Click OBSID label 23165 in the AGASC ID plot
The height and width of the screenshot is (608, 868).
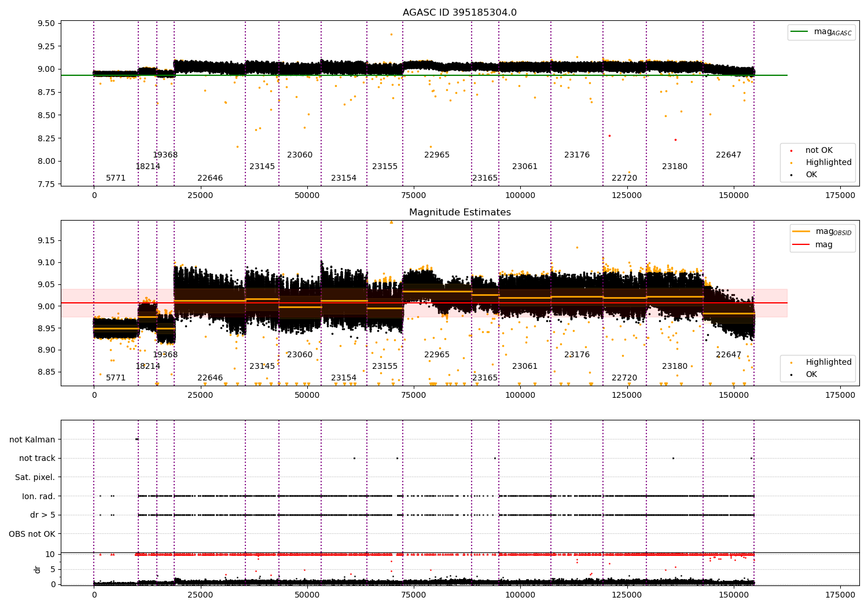tap(485, 178)
